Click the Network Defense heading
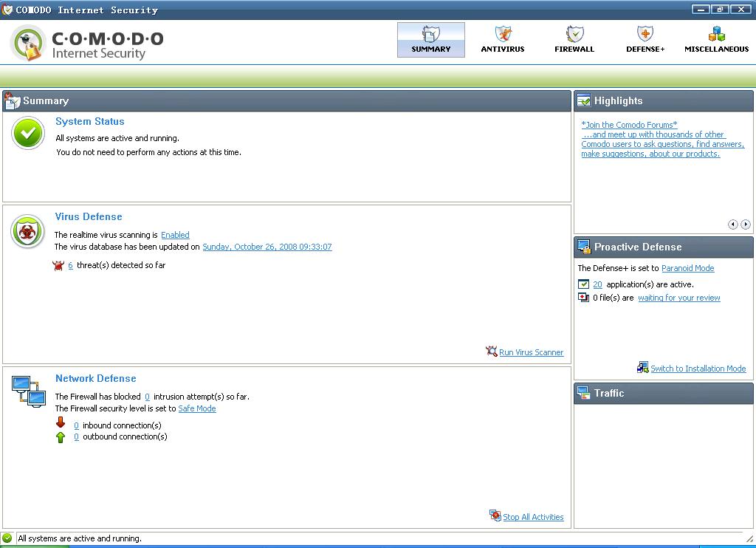This screenshot has width=756, height=548. point(95,378)
